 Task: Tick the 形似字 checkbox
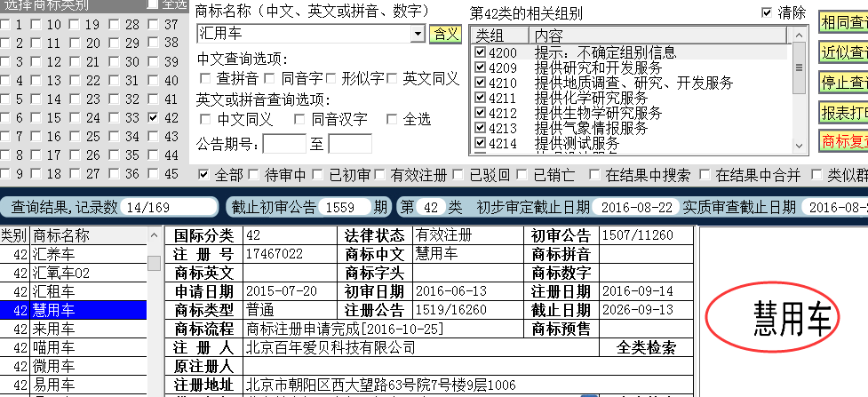[x=331, y=78]
